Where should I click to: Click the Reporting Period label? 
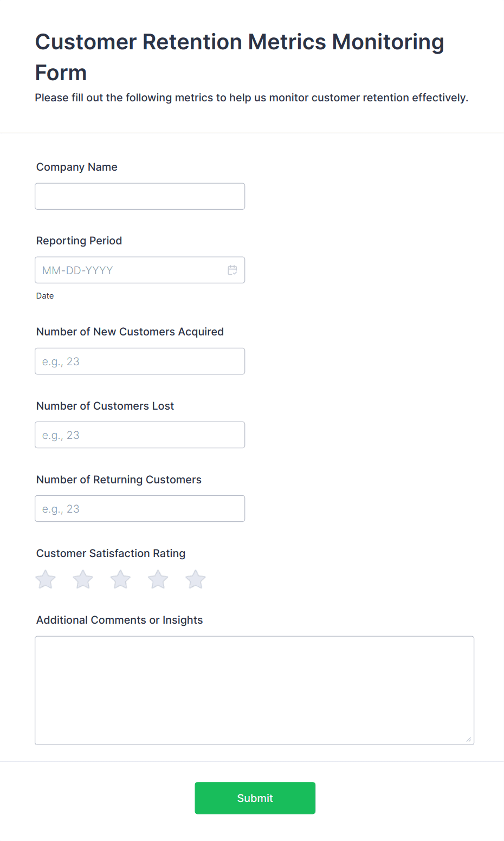pyautogui.click(x=79, y=241)
